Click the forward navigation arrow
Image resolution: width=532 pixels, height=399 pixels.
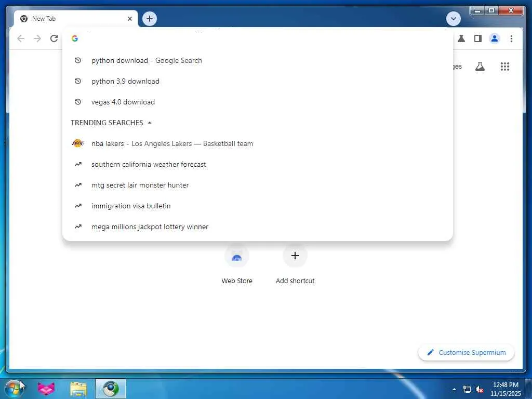[x=37, y=38]
